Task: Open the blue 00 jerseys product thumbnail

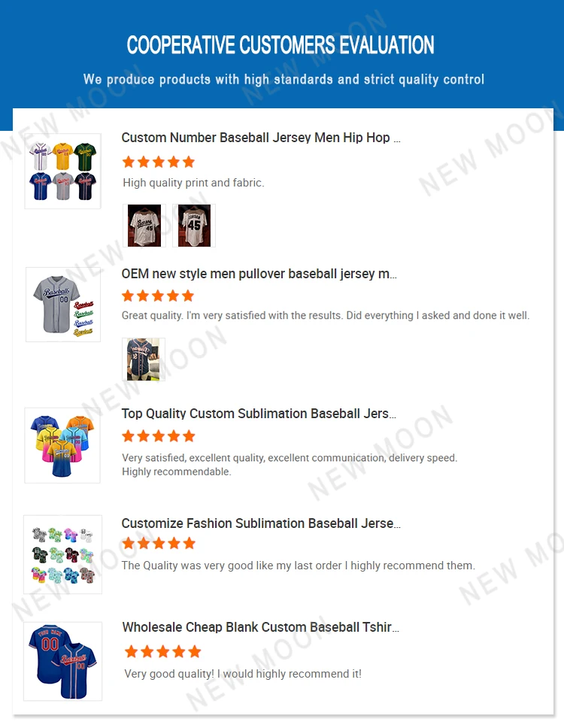Action: coord(62,661)
